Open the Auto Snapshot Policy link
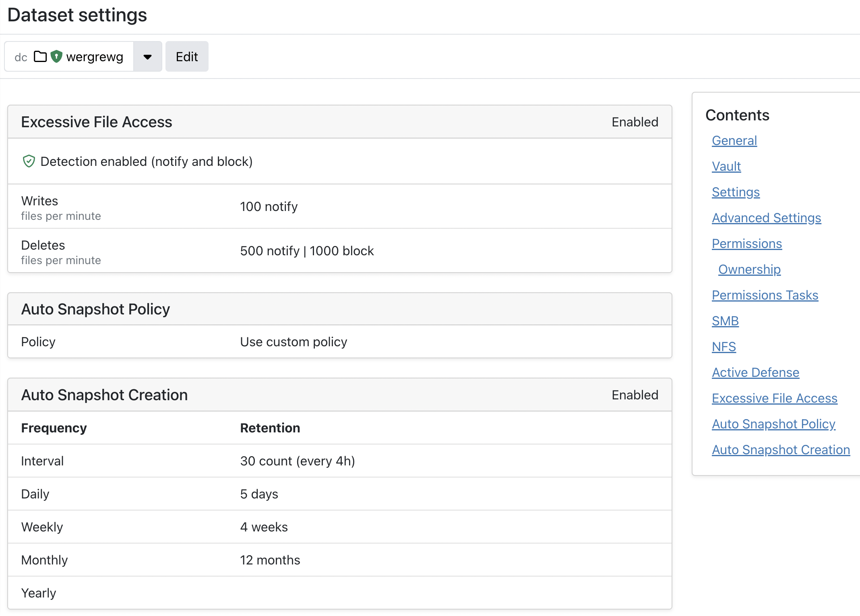The width and height of the screenshot is (860, 616). [x=773, y=424]
